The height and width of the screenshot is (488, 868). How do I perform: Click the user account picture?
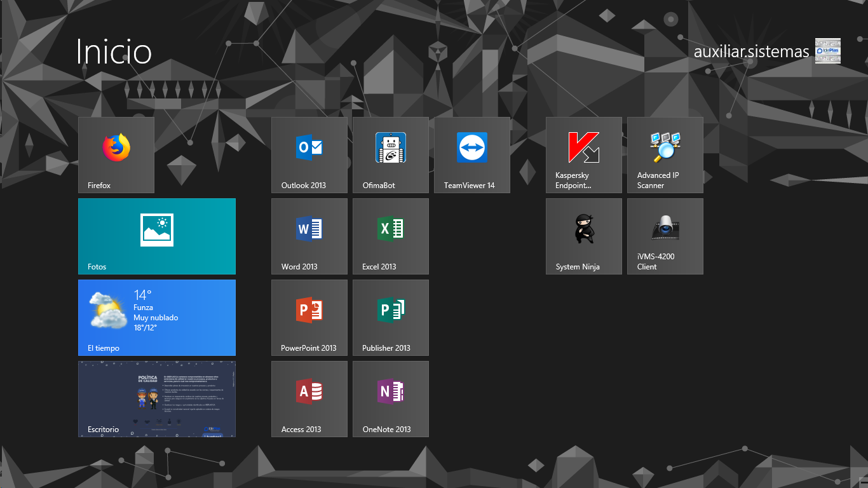(828, 51)
